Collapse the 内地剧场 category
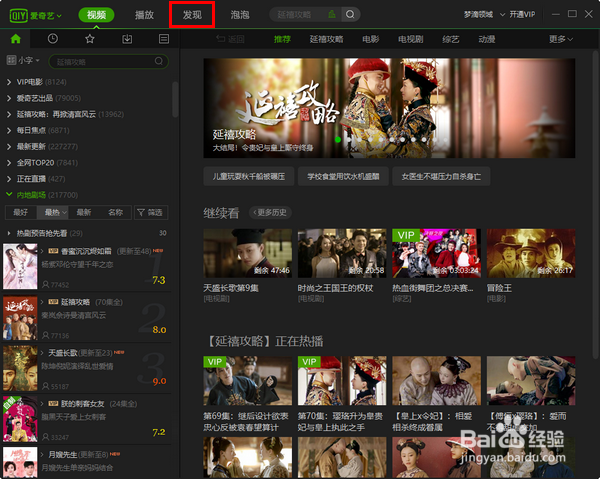Screen dimensions: 600x479 pyautogui.click(x=9, y=194)
